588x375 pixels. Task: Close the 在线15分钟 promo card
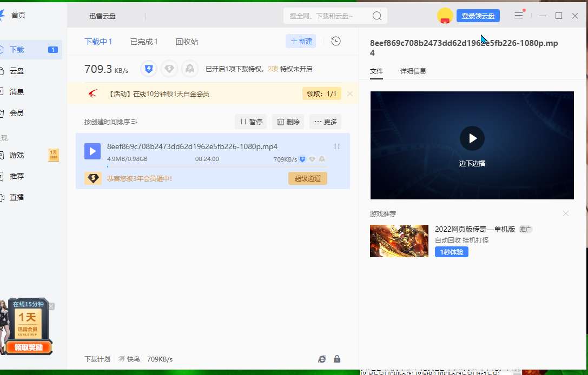(51, 306)
